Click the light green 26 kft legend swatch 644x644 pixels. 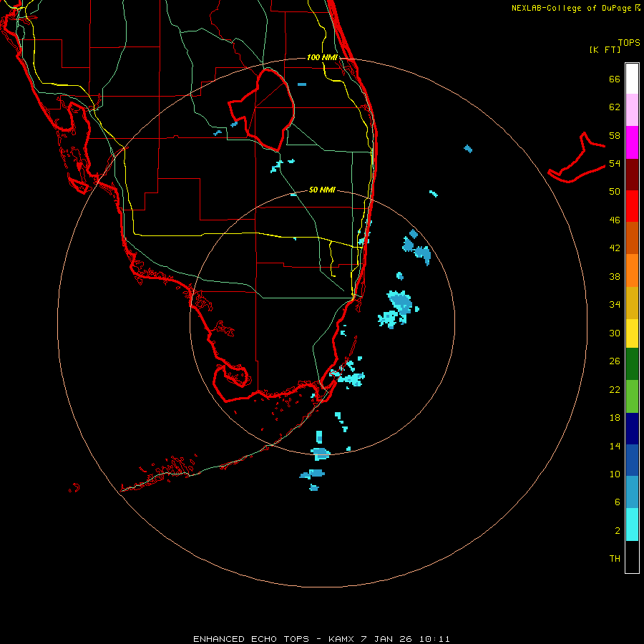[632, 396]
